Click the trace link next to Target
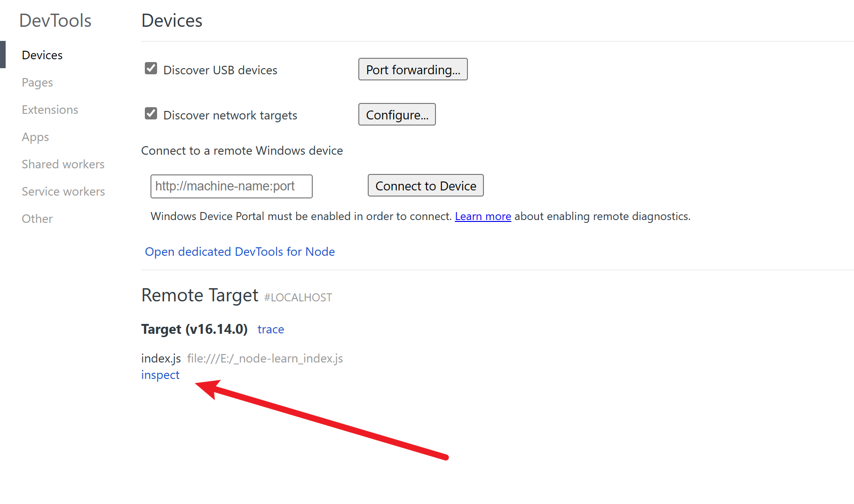The width and height of the screenshot is (854, 504). (271, 329)
